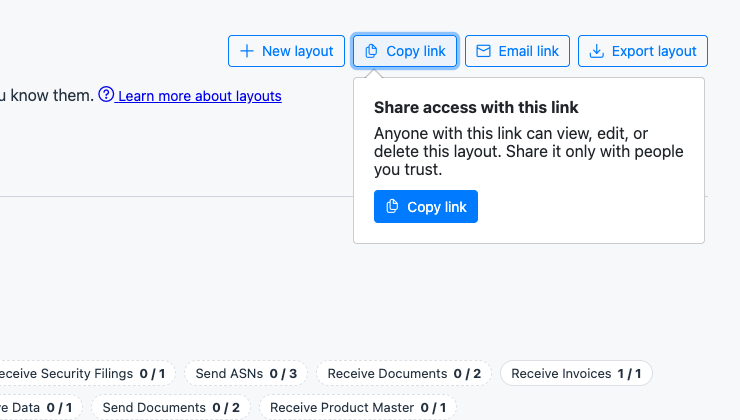Select the Receive Invoices 1 / 1 chip
The width and height of the screenshot is (740, 420).
pos(576,373)
